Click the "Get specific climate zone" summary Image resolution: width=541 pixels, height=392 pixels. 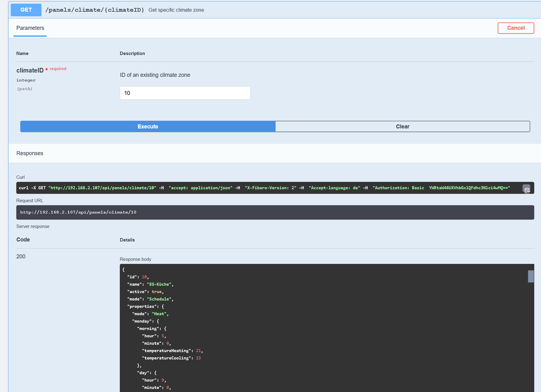coord(176,10)
